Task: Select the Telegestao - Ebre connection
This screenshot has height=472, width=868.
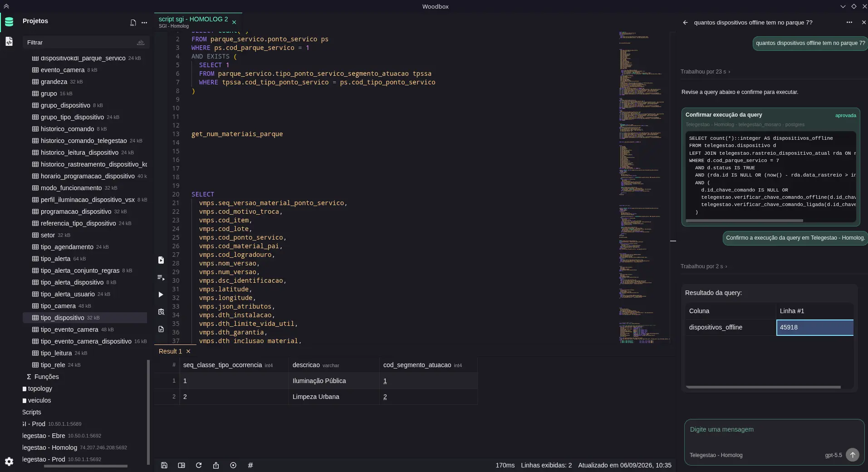Action: point(62,436)
